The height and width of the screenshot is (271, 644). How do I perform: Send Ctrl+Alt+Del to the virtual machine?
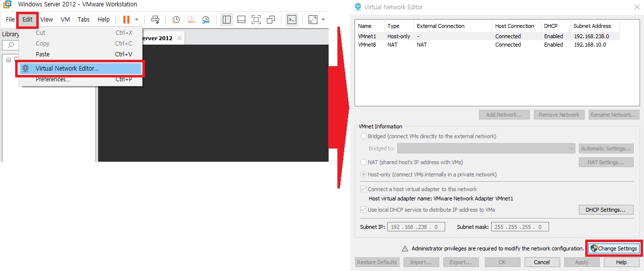tap(155, 20)
